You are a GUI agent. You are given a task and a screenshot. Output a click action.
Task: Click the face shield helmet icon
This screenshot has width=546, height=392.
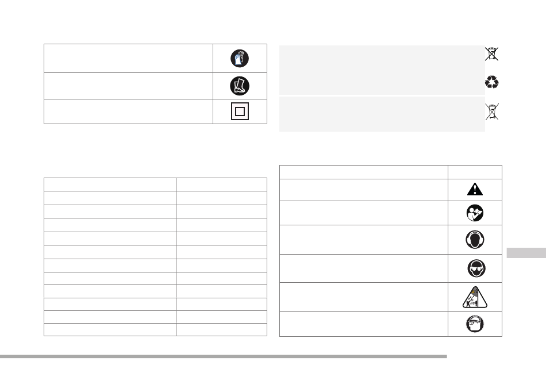475,324
